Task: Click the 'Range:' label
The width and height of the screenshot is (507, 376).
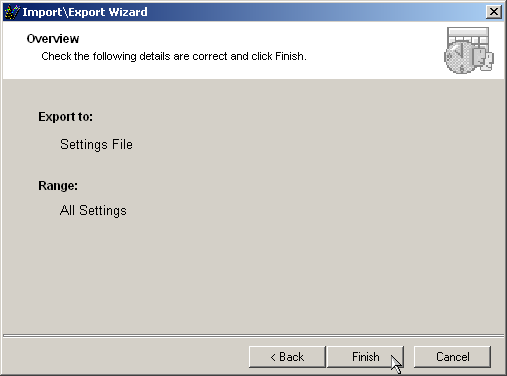Action: tap(58, 186)
